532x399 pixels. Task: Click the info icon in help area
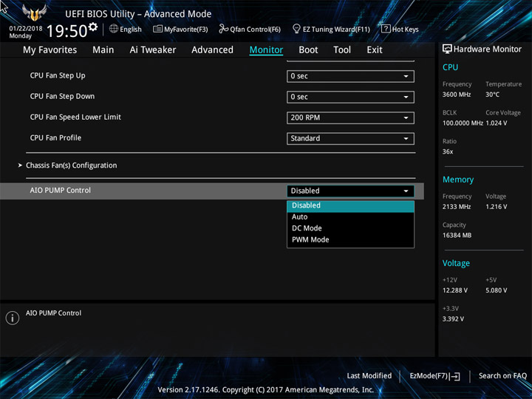pos(13,318)
